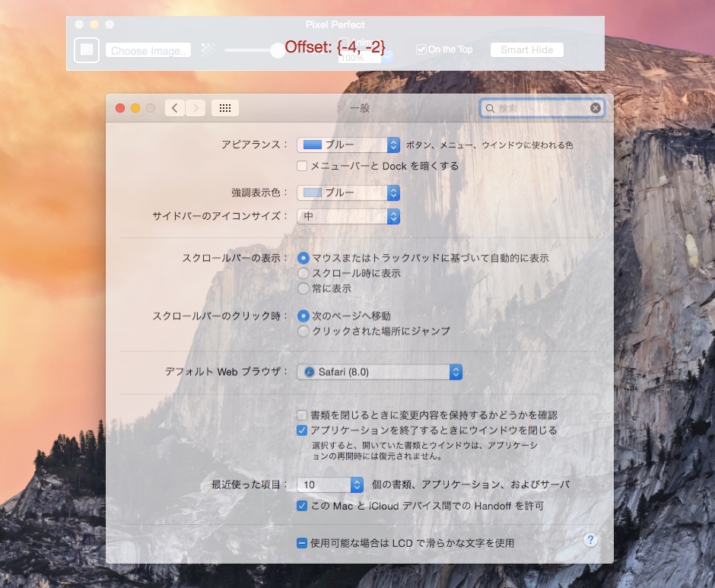
Task: Open the default web browser Safari (8.0) popup
Action: click(x=380, y=372)
